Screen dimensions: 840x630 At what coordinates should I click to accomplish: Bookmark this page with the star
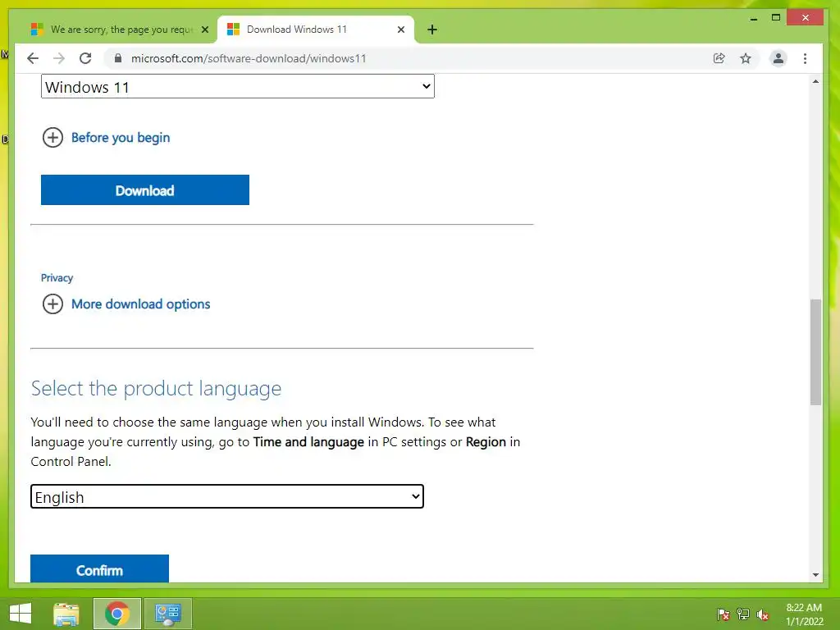745,58
